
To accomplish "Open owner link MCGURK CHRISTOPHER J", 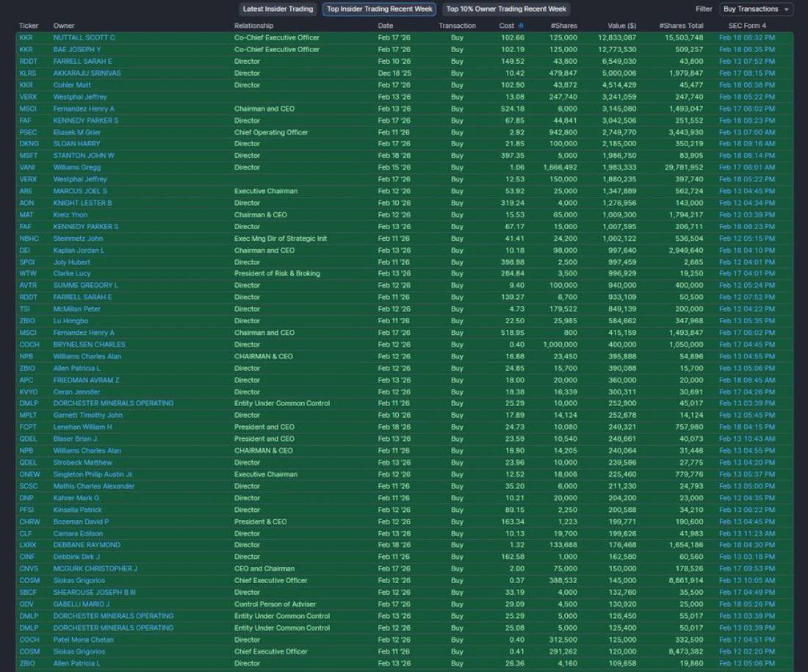I will (95, 569).
